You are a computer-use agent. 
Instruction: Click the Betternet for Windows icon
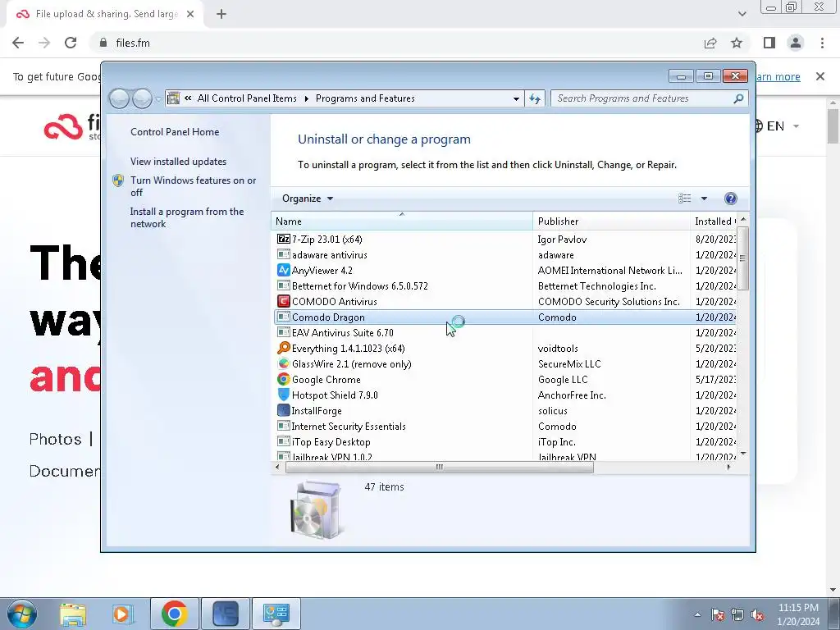(x=283, y=285)
